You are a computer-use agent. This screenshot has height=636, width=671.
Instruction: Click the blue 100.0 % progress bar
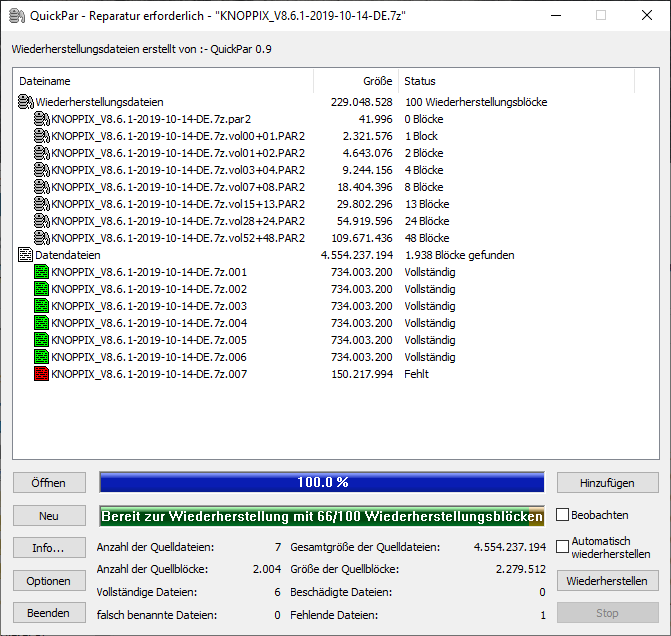tap(322, 482)
